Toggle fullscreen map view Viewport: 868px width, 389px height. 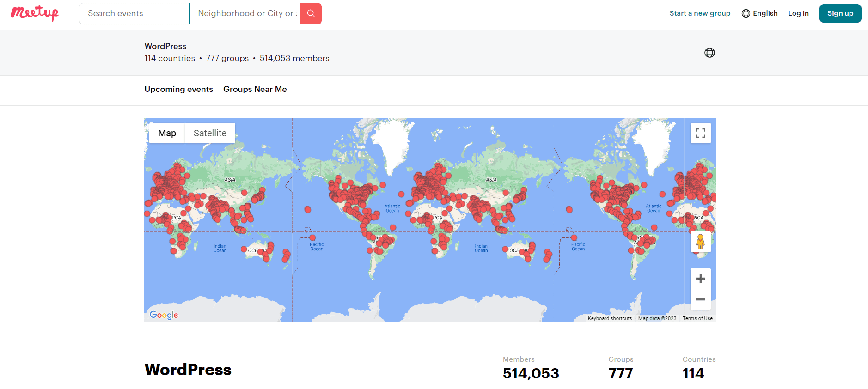[x=701, y=133]
